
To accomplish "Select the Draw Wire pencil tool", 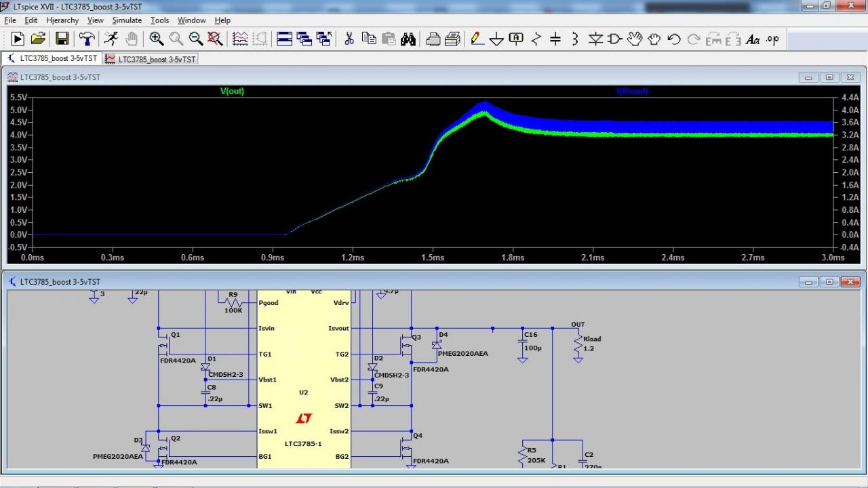I will click(x=477, y=39).
